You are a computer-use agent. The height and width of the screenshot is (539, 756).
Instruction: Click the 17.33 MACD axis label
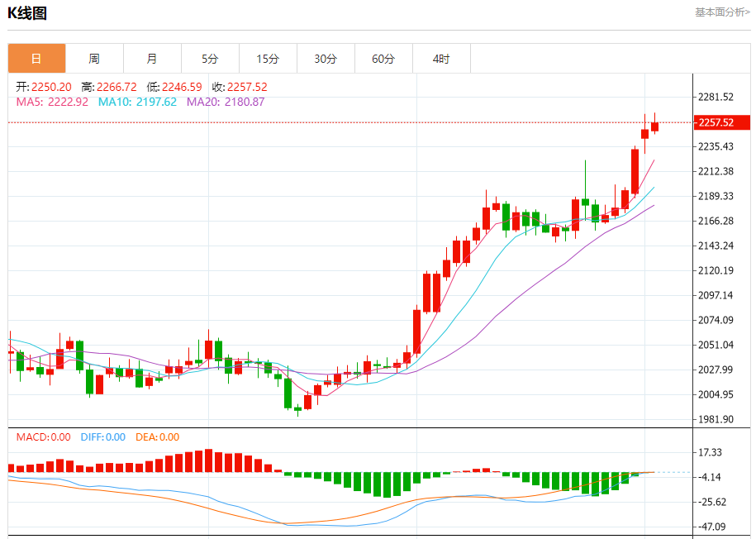[x=711, y=453]
